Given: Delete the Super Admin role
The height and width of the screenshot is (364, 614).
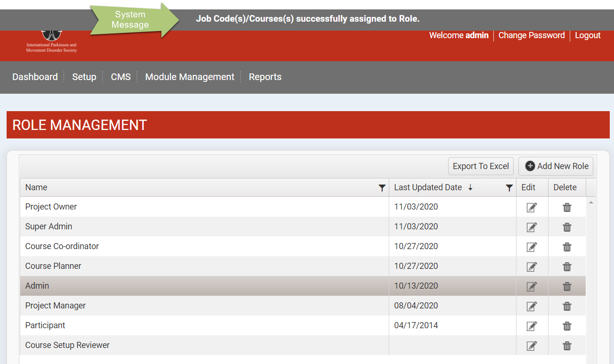Looking at the screenshot, I should click(567, 227).
